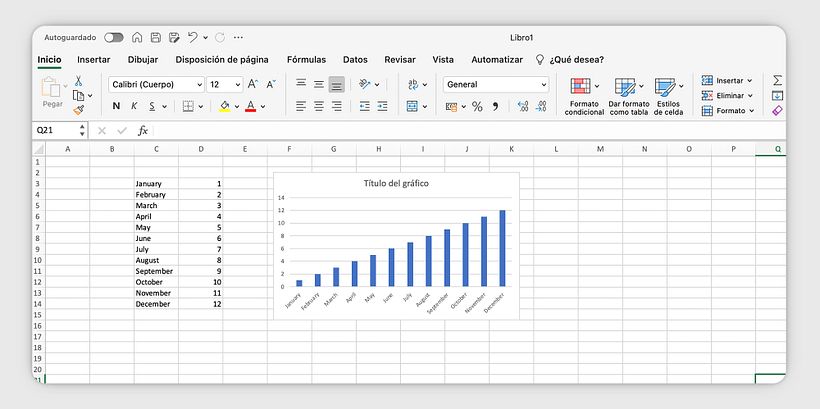
Task: Click the wrap text ab icon
Action: pos(413,84)
